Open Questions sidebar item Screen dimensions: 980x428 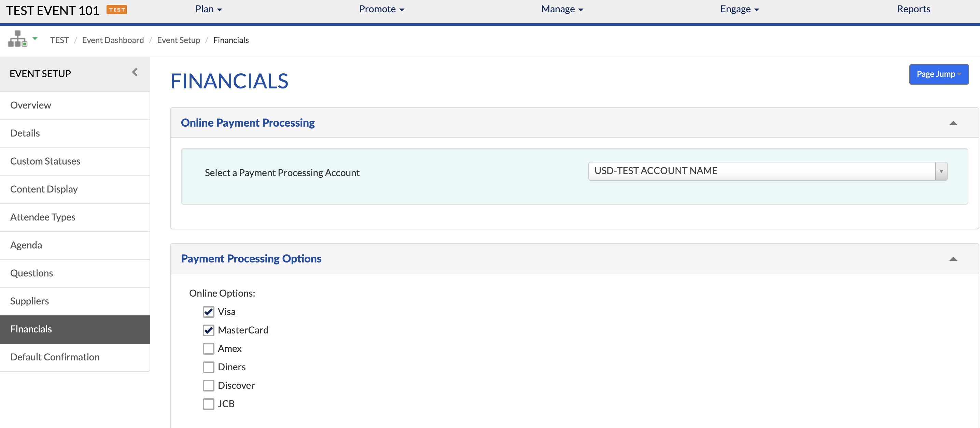coord(75,273)
